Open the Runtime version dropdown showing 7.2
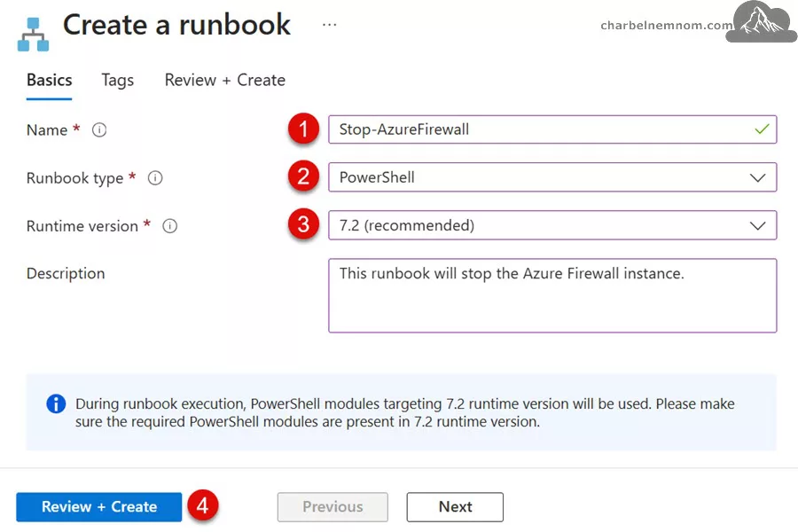 tap(552, 225)
